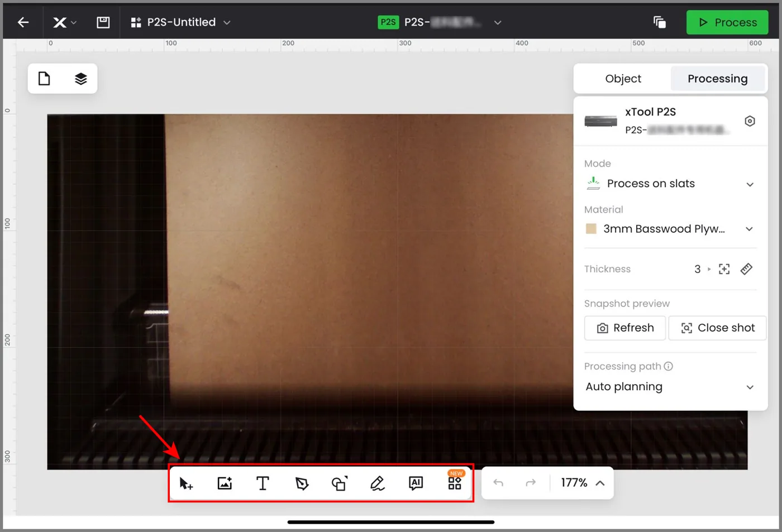The image size is (782, 532).
Task: Click the xTool P2S machine thumbnail
Action: pos(600,121)
